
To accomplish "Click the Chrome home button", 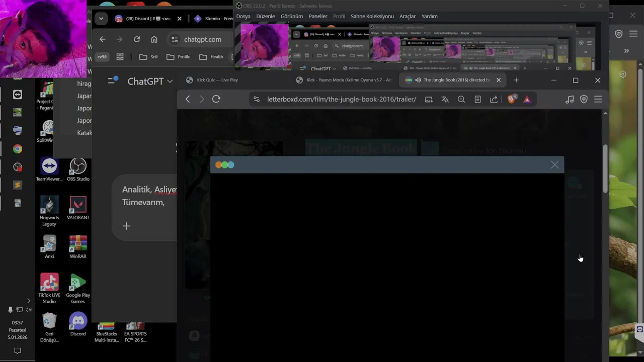I will tap(154, 39).
